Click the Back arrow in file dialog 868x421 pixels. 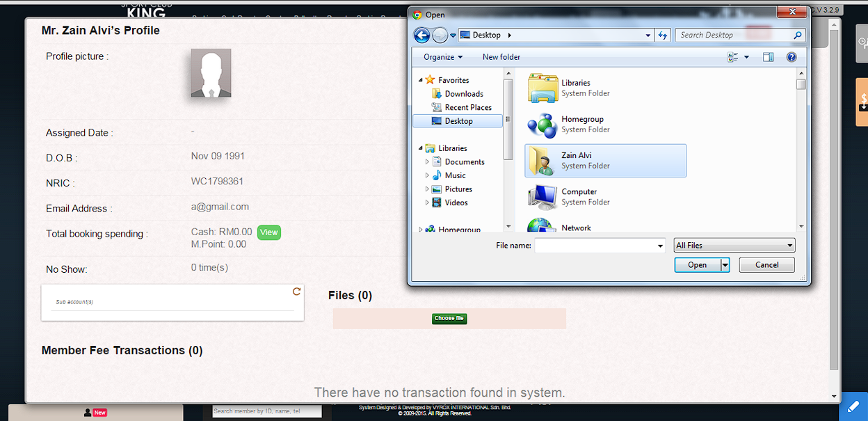point(421,35)
